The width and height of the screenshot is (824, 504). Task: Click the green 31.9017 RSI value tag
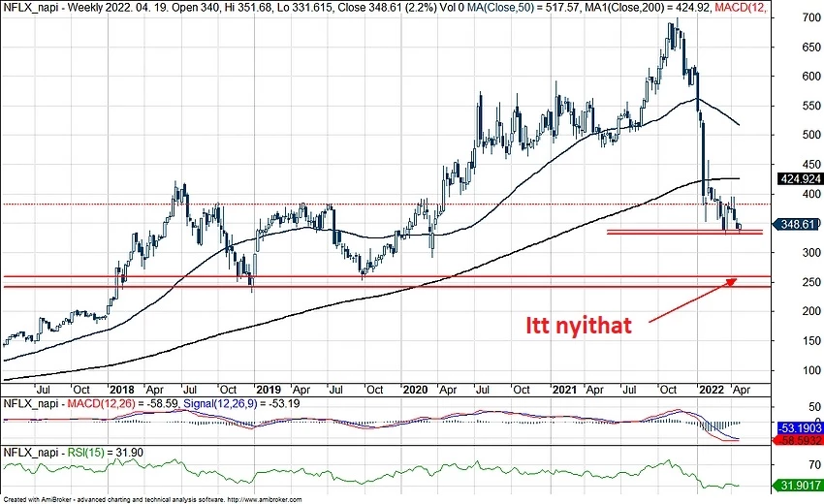[x=799, y=486]
